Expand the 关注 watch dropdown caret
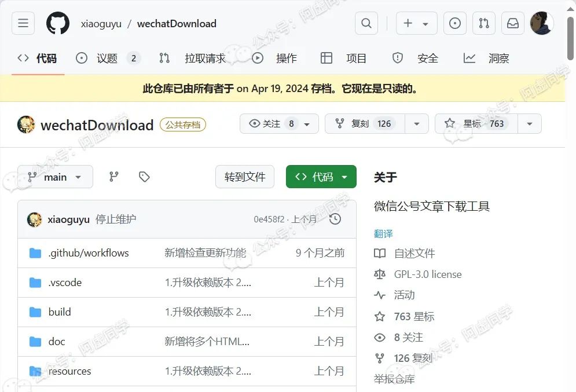 307,124
